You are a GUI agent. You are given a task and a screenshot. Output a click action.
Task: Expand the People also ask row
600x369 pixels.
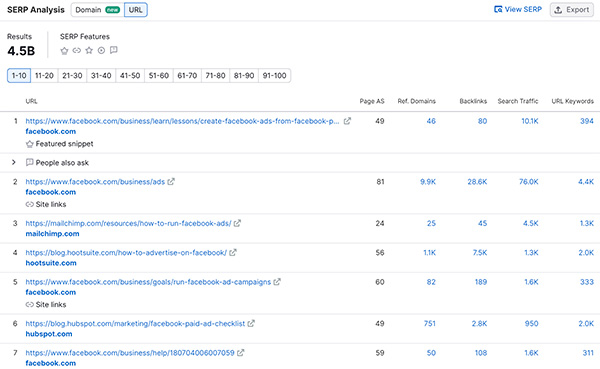(x=14, y=162)
